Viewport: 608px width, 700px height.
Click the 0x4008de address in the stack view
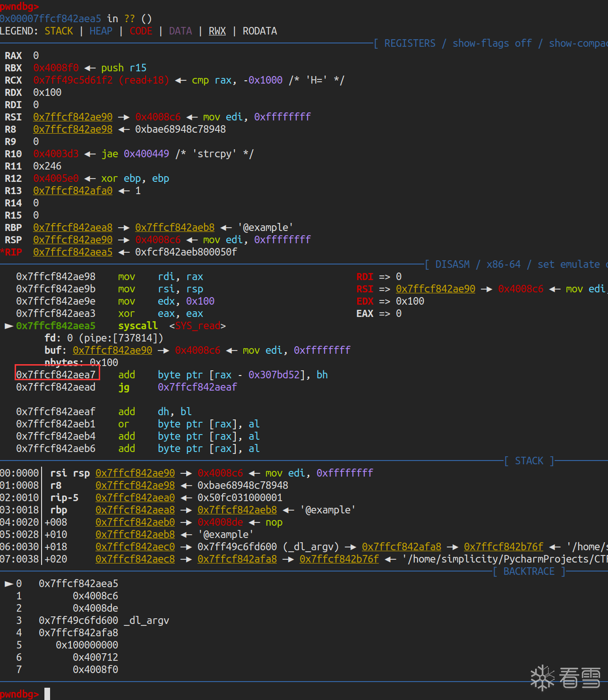220,522
